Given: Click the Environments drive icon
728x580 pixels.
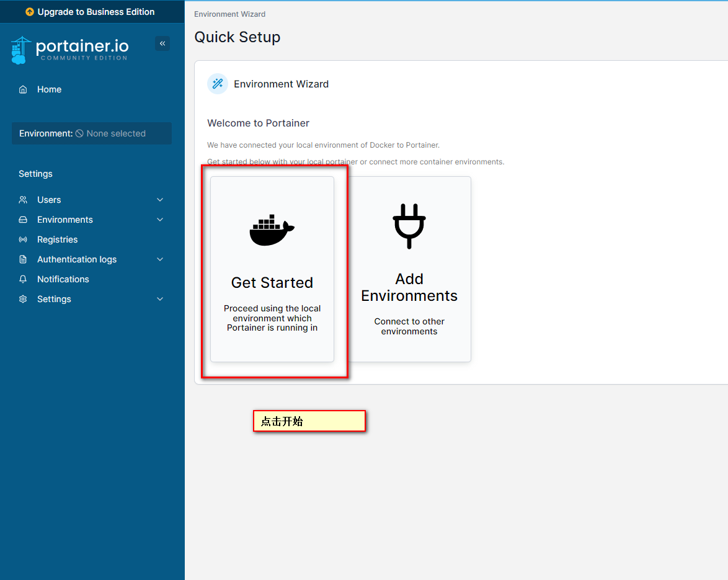Looking at the screenshot, I should [23, 220].
